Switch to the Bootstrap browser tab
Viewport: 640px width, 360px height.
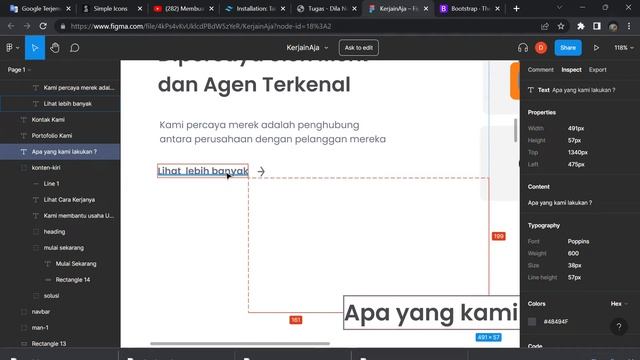[469, 9]
